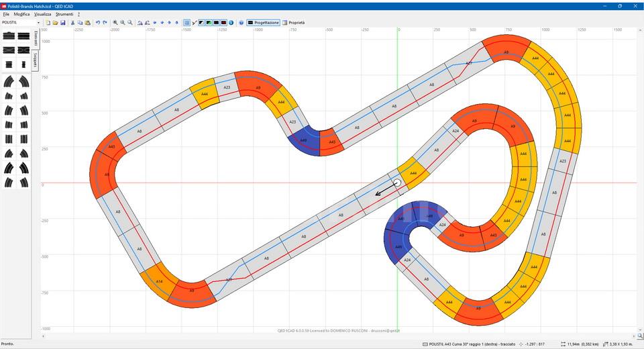
Task: Click the Pronto status text
Action: coord(7,344)
